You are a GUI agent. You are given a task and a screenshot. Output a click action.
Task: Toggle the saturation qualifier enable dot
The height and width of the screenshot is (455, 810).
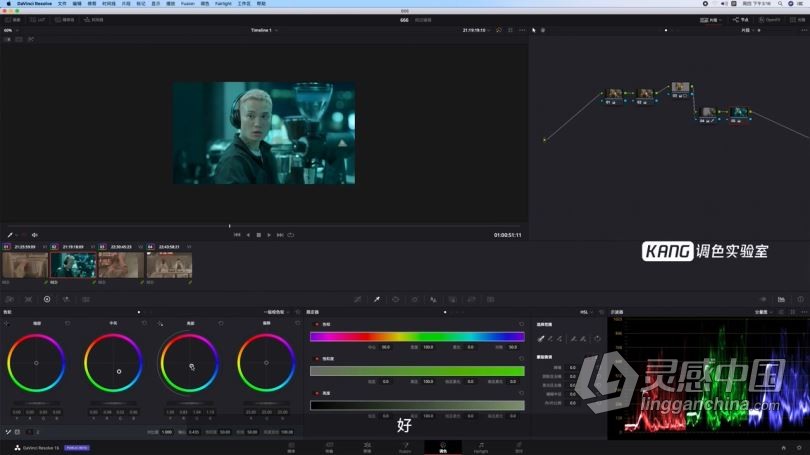pos(317,358)
